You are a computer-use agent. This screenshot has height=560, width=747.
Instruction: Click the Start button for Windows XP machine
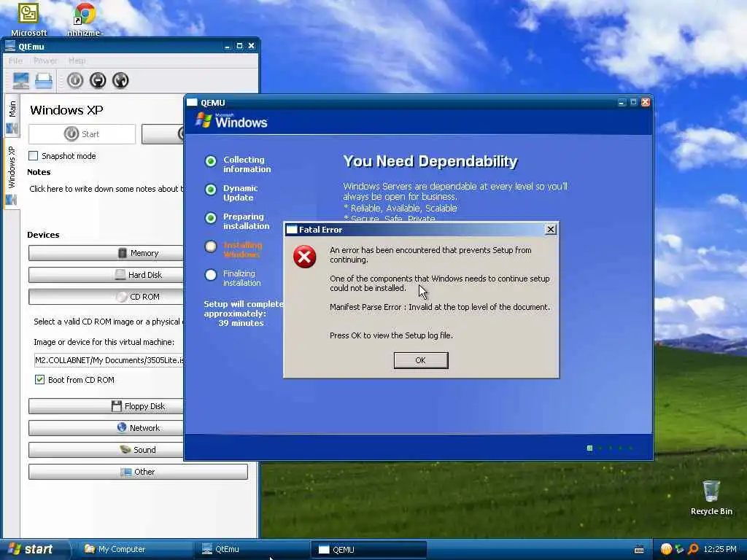(x=82, y=134)
